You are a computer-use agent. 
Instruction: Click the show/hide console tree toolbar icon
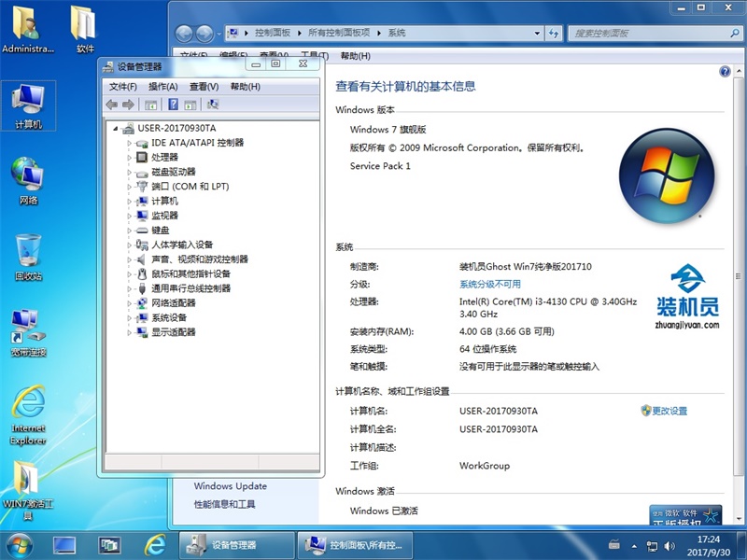151,105
